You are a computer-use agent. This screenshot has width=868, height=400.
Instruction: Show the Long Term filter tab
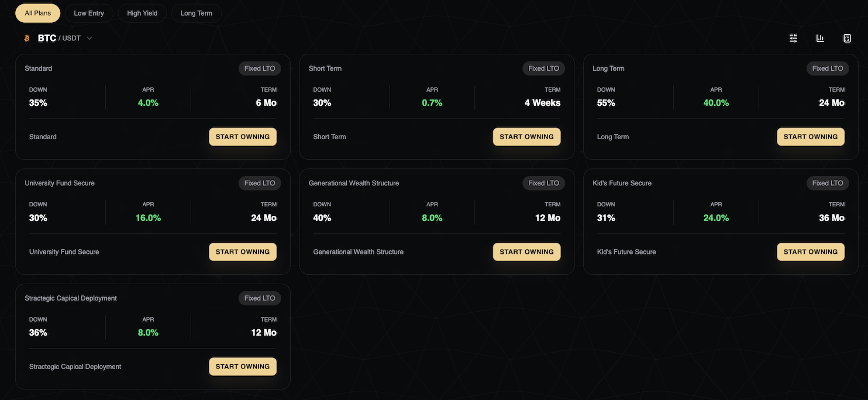[x=197, y=13]
